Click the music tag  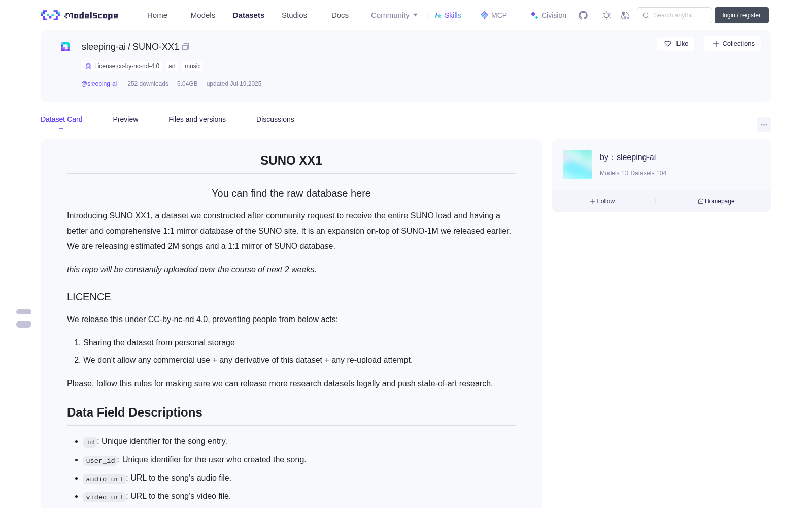pyautogui.click(x=192, y=66)
